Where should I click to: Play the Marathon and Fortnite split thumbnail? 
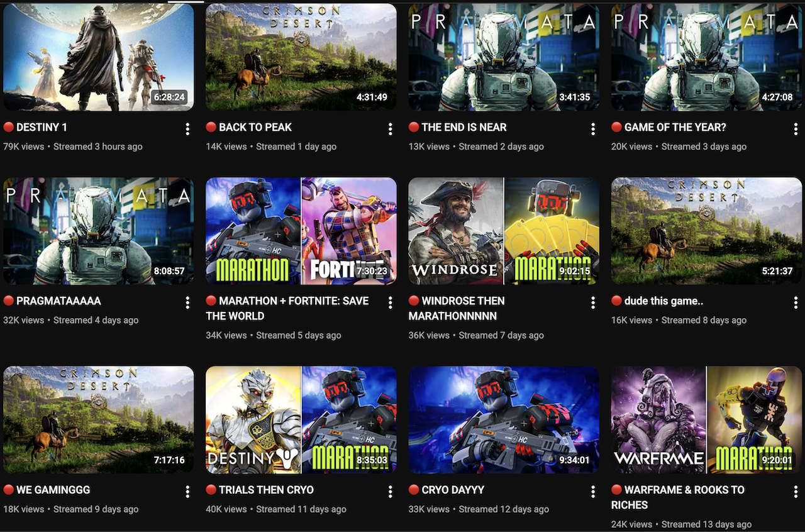(301, 231)
